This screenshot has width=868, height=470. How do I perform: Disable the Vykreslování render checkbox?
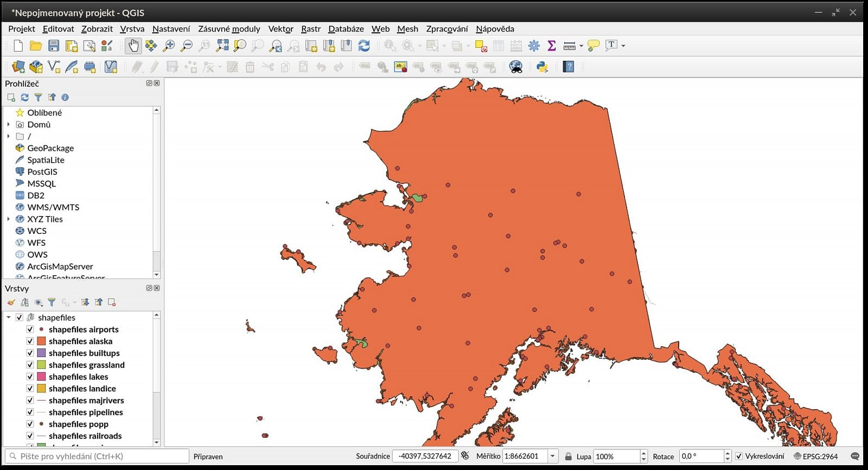(x=738, y=456)
